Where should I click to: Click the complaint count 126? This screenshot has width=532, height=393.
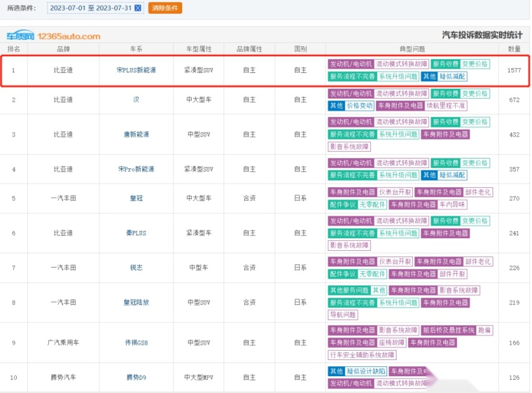(x=514, y=377)
